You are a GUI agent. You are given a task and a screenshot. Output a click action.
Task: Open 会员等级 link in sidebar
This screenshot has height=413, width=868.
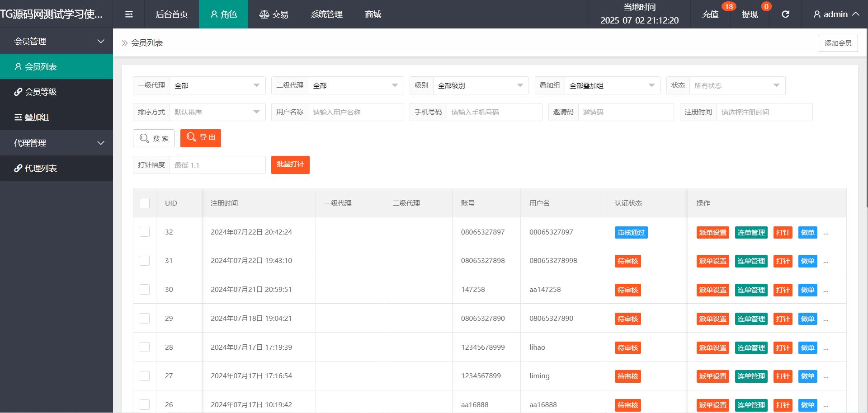click(x=41, y=92)
